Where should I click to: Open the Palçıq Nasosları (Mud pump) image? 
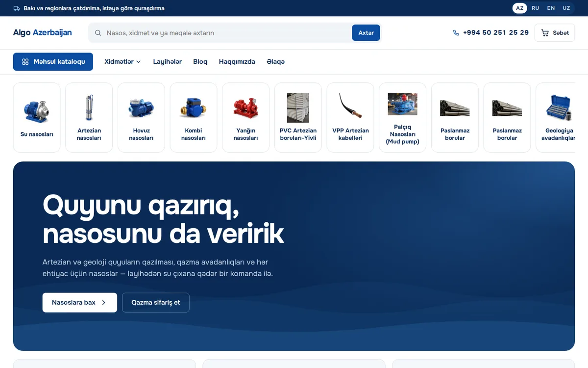[402, 105]
